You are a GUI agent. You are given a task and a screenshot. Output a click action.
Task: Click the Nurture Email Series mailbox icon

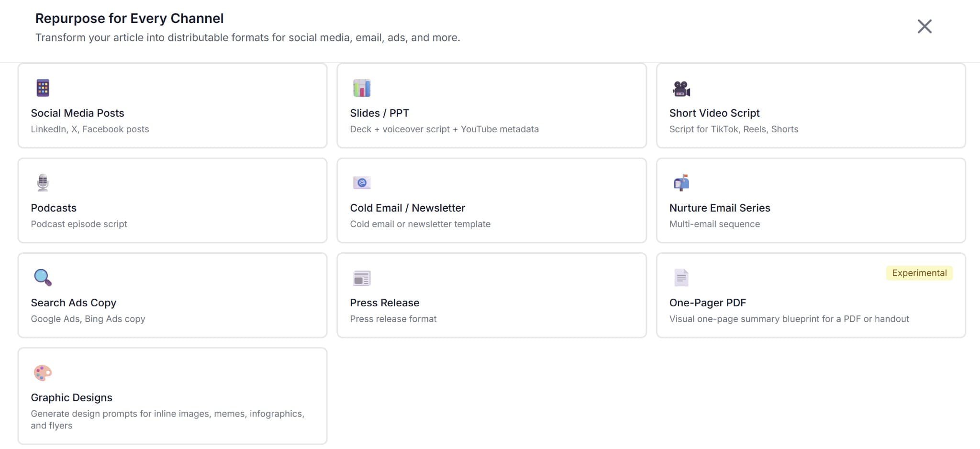[x=681, y=182]
